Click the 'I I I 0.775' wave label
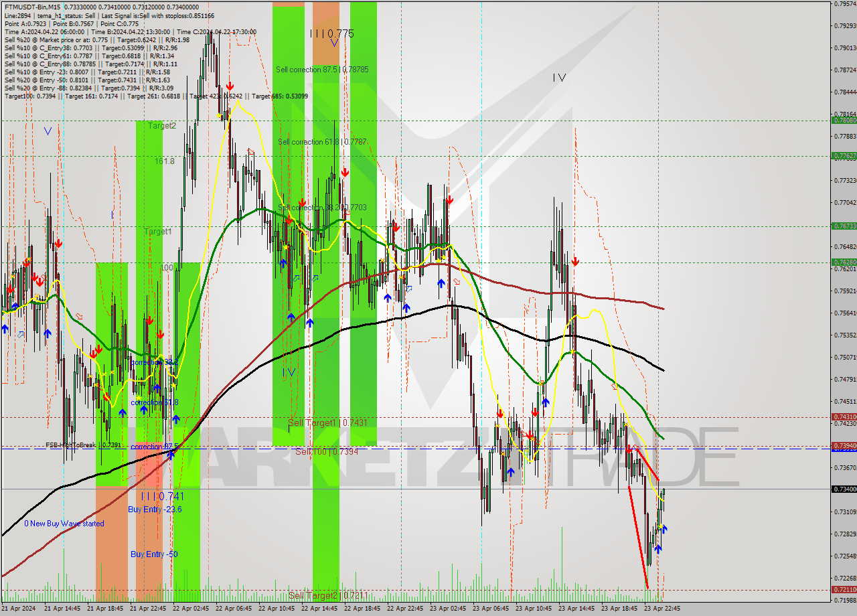 [x=332, y=33]
